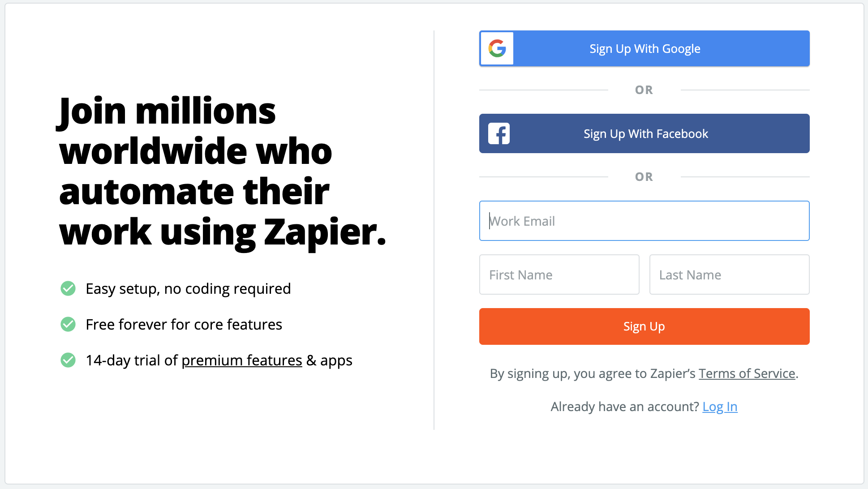The image size is (868, 489).
Task: Click inside the Work Email field
Action: click(644, 221)
